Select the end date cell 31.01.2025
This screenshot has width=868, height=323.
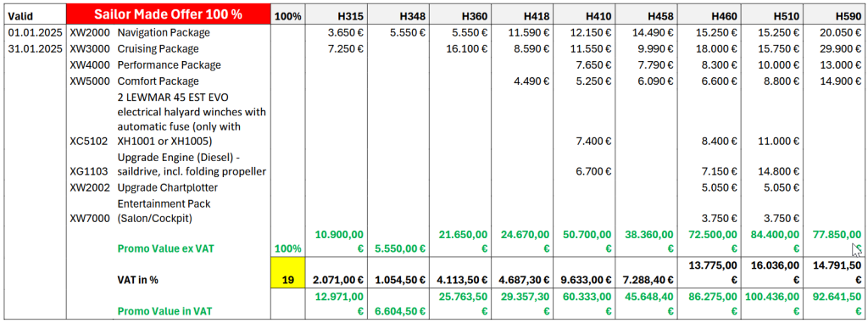coord(36,49)
